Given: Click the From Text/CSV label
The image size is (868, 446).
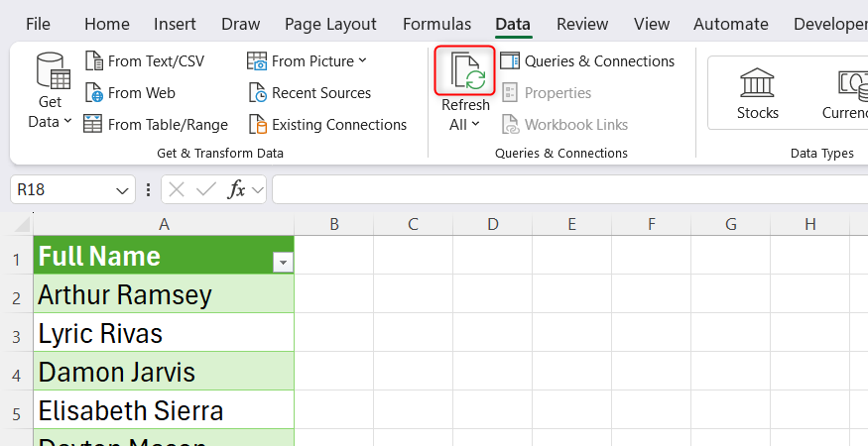Looking at the screenshot, I should pos(156,60).
